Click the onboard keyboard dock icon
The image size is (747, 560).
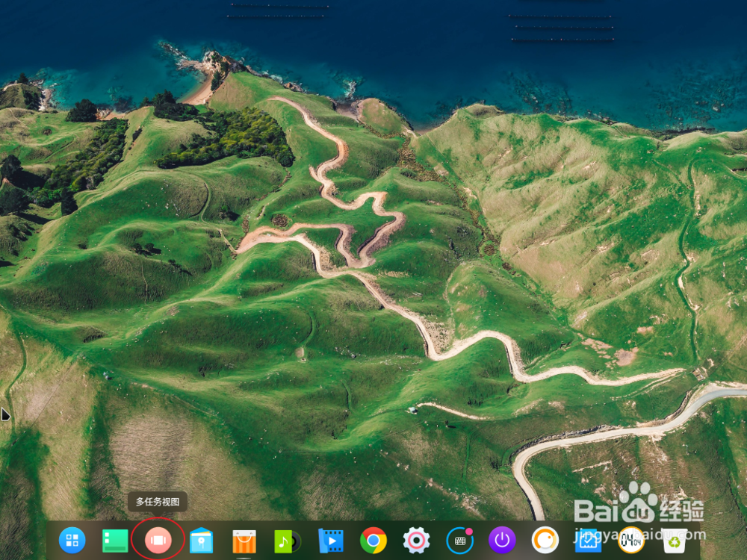[x=459, y=541]
